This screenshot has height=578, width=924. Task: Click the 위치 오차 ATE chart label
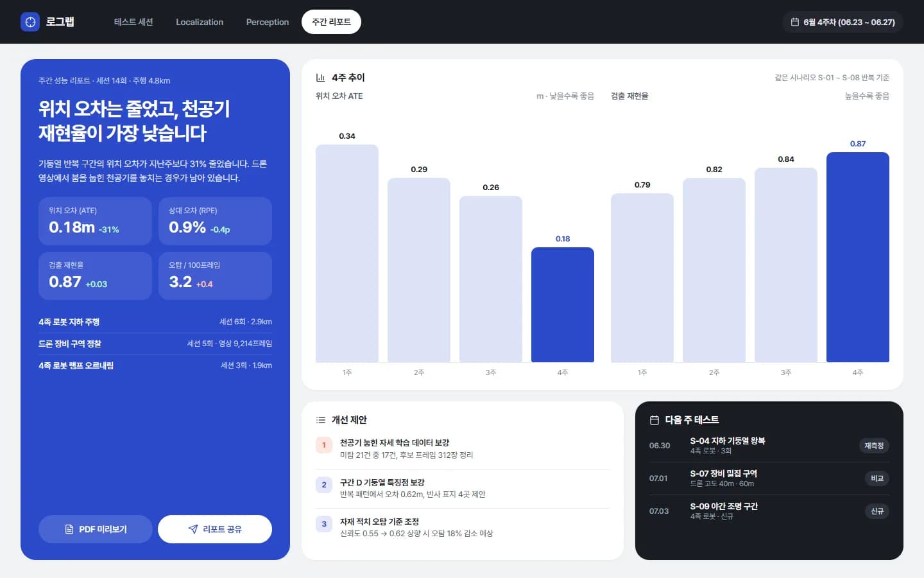pyautogui.click(x=339, y=96)
